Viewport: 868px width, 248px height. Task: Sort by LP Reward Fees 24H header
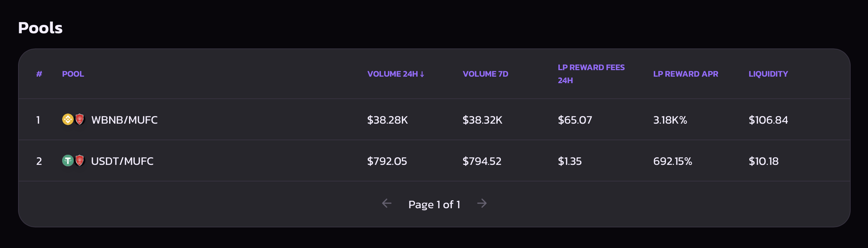[591, 74]
